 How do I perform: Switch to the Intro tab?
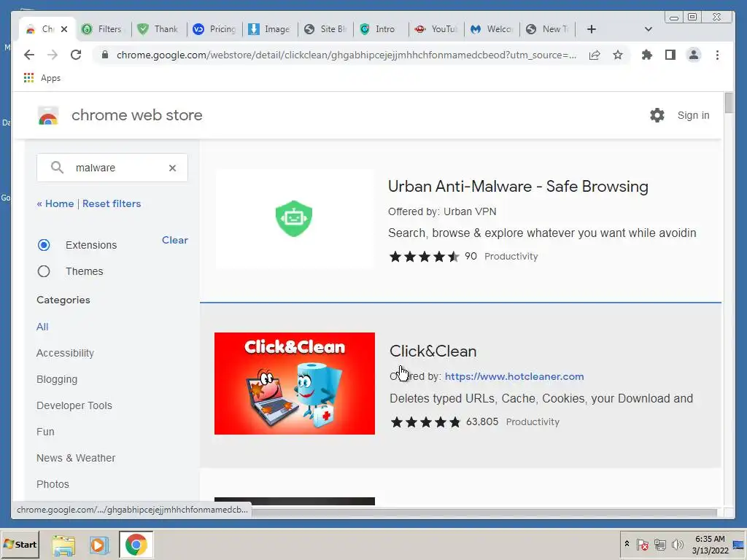click(x=381, y=29)
